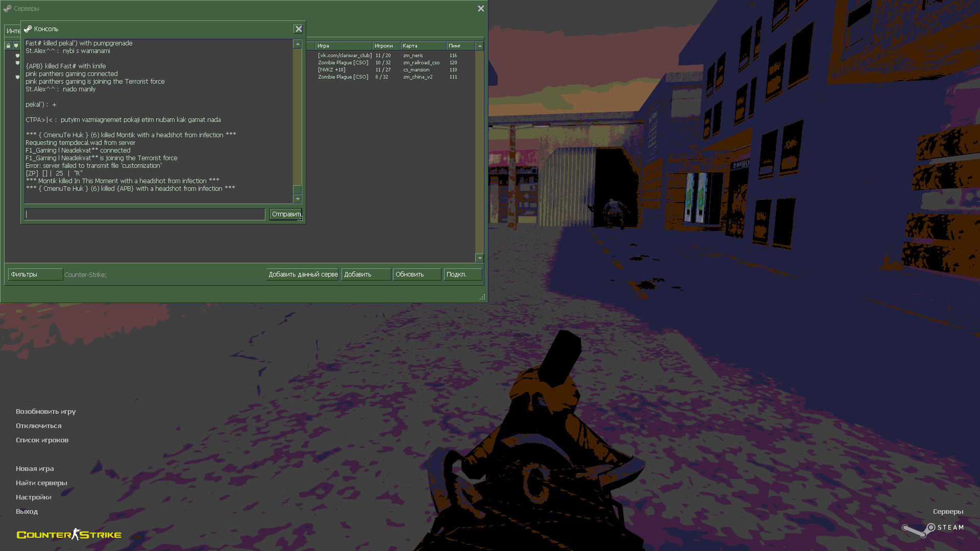
Task: Select Zombie Plague [CSO] zm_china_v2 row
Action: [x=390, y=77]
